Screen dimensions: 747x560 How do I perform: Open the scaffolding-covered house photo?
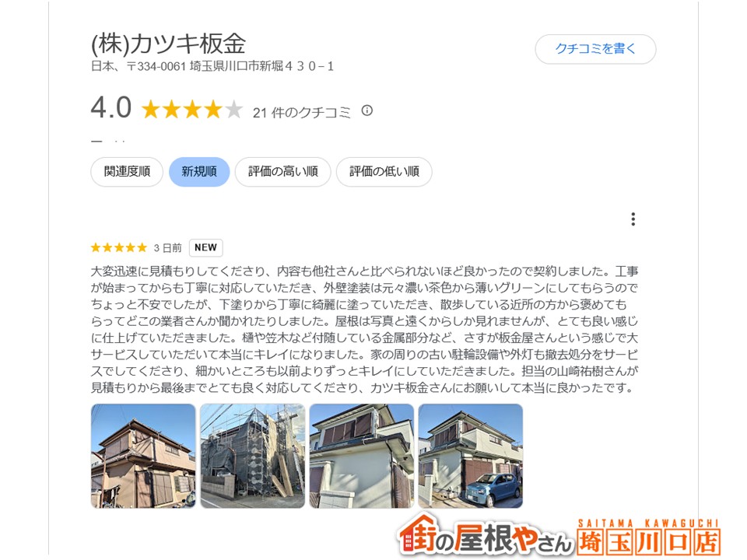click(252, 457)
